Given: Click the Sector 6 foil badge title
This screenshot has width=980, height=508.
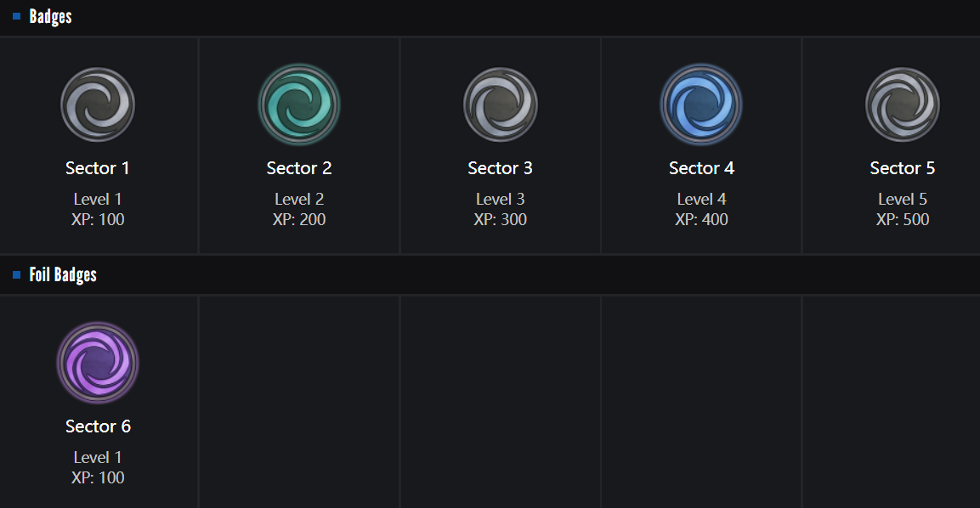Looking at the screenshot, I should tap(98, 426).
